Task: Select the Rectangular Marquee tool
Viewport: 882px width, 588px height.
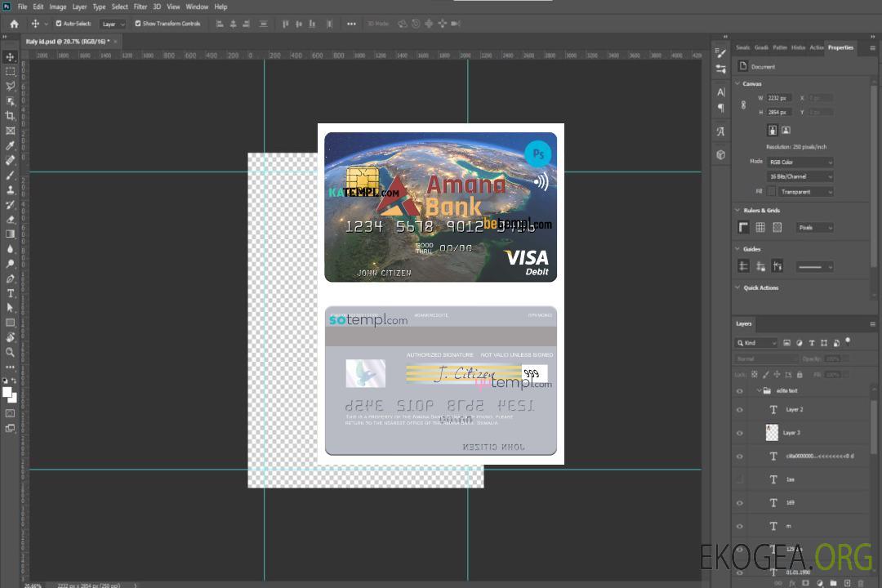Action: tap(10, 72)
